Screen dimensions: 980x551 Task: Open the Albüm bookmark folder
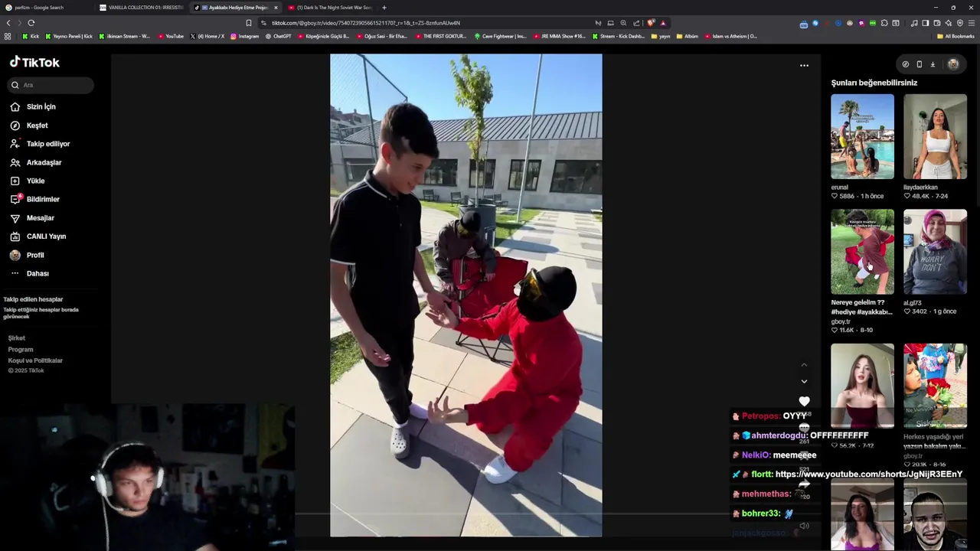[688, 36]
